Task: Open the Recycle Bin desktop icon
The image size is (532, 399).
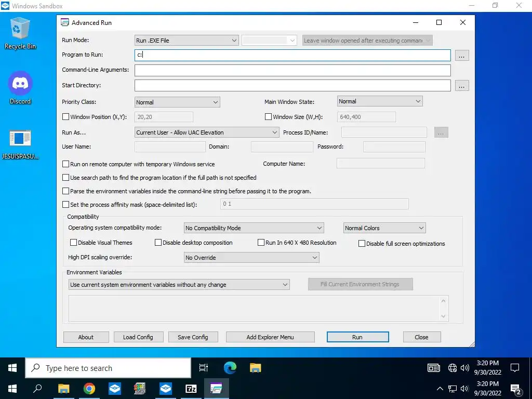Action: click(20, 33)
